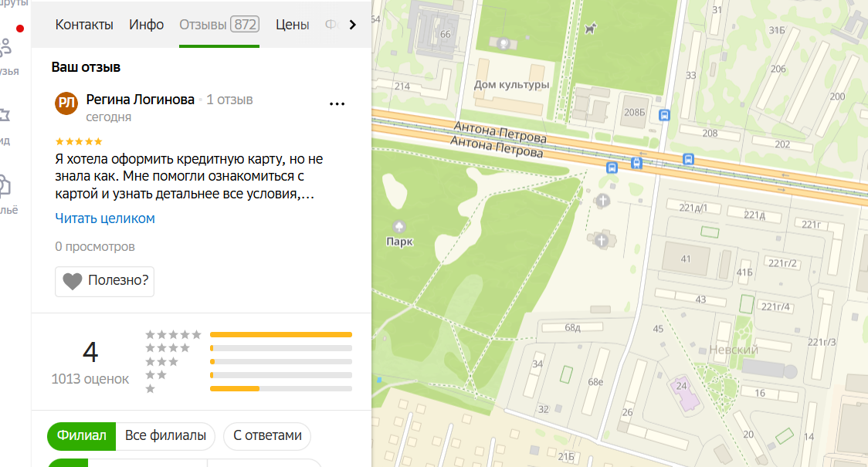Screen dimensions: 868x467
Task: Click the Дом культуры map label
Action: coord(511,85)
